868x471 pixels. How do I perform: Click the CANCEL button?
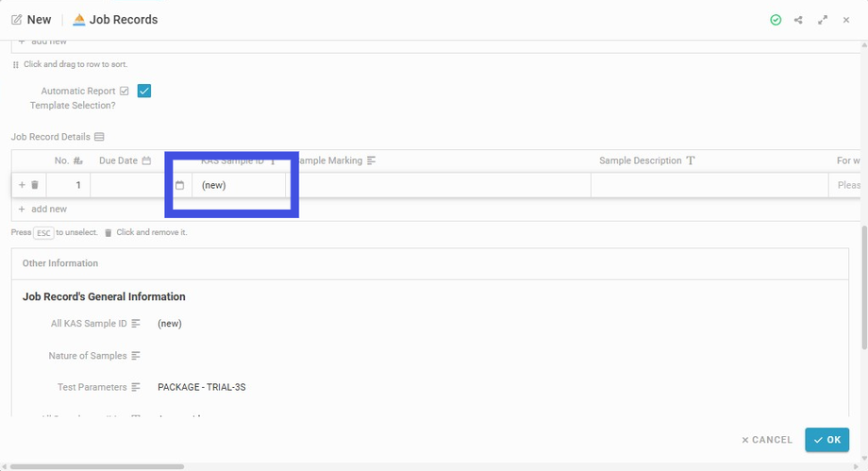click(767, 440)
